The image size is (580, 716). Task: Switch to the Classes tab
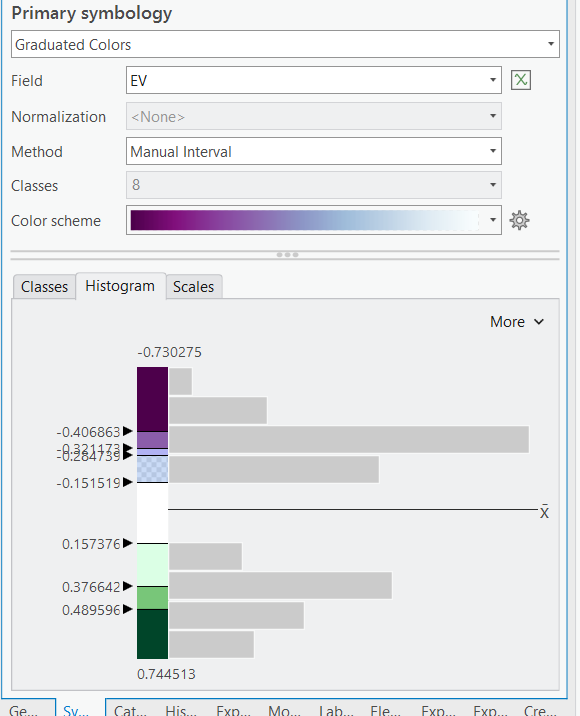pyautogui.click(x=44, y=287)
